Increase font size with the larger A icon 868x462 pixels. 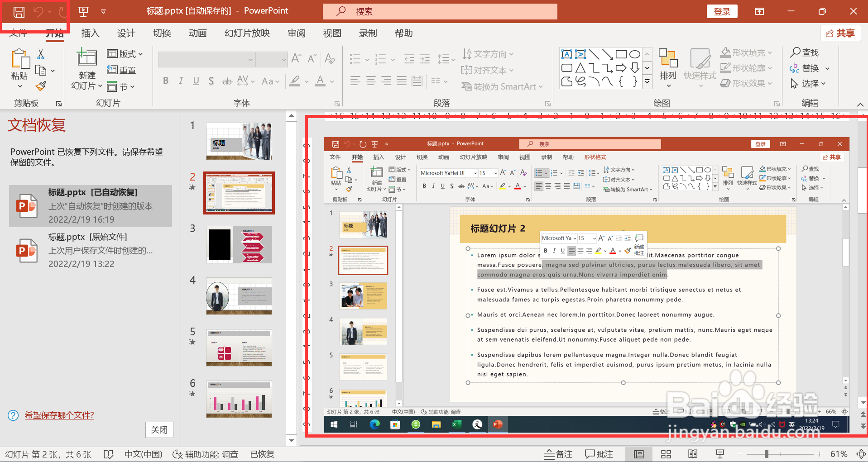pyautogui.click(x=297, y=58)
